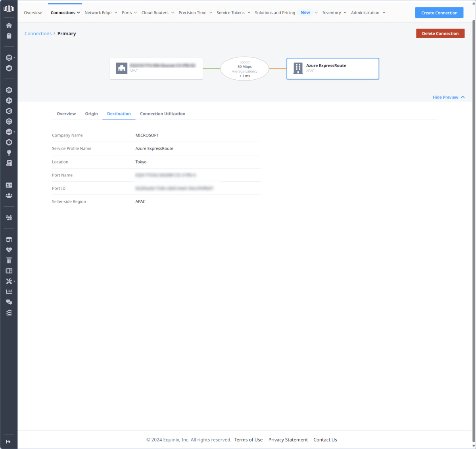The image size is (476, 449).
Task: Click the building icon beside Azure ExpressRoute
Action: (298, 68)
